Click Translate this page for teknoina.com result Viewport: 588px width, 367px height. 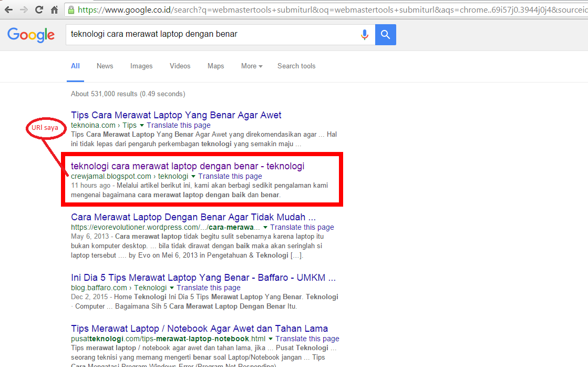click(179, 125)
